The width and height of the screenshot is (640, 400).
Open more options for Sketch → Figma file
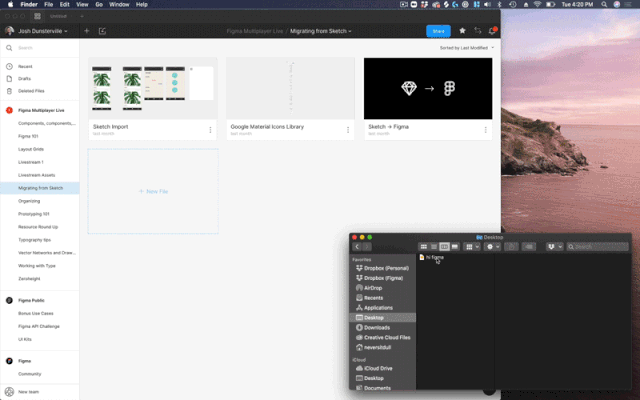[485, 130]
